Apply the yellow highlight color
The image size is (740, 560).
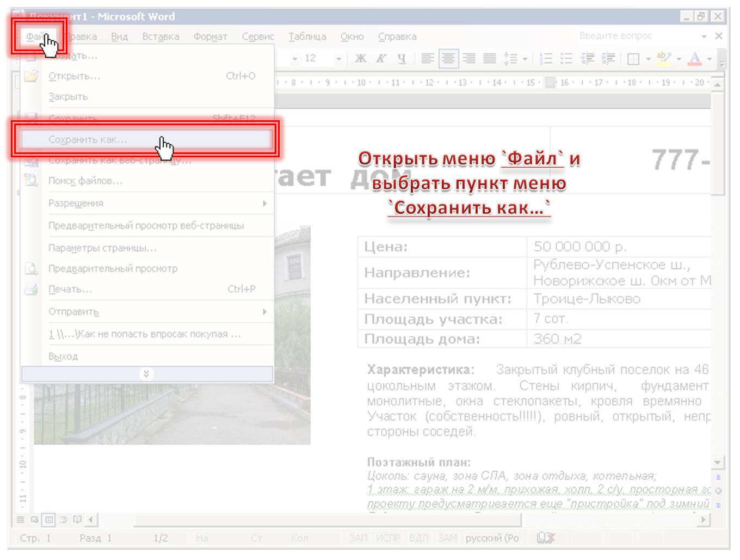coord(664,58)
